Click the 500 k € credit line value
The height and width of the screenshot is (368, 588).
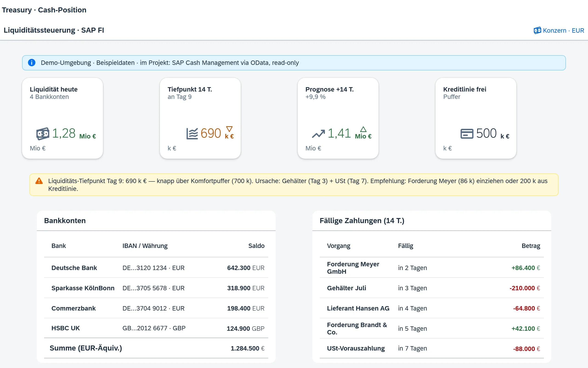tap(493, 134)
